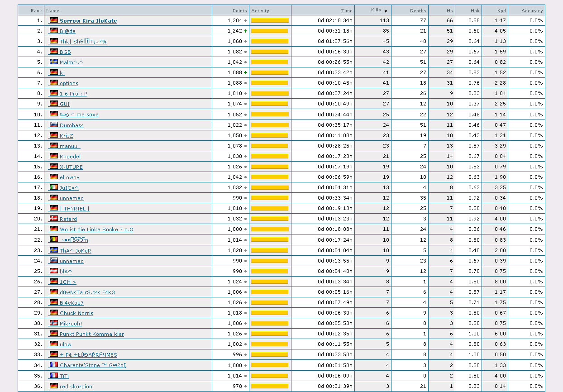Click the French flag beside TiTi
Screen dimensions: 563x392
[54, 376]
